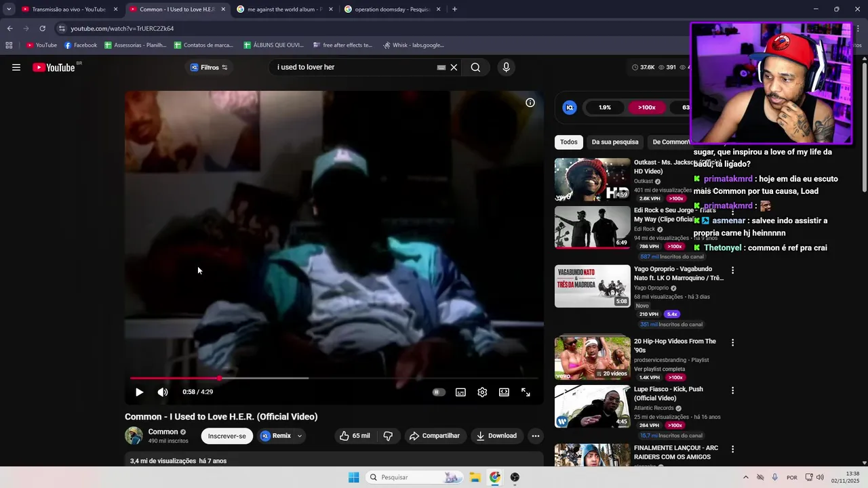Image resolution: width=868 pixels, height=488 pixels.
Task: Open the vidIQ Filtros button
Action: tap(209, 67)
